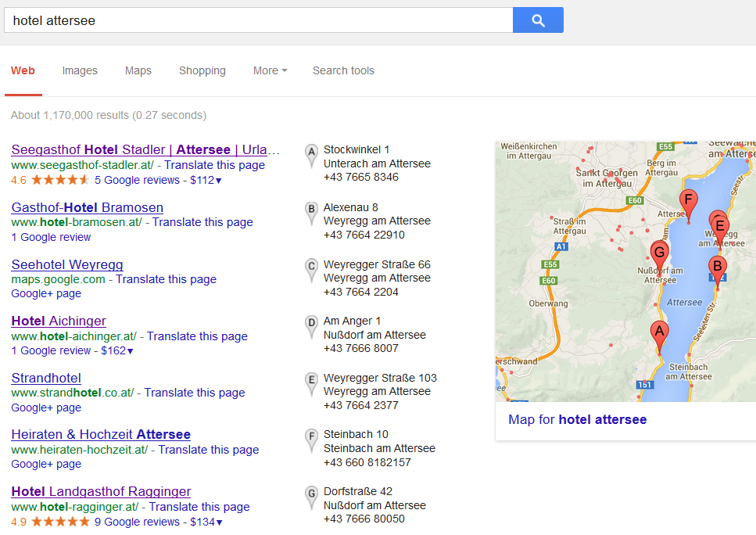Click the star rating for Seegasthof Hotel Stadler
This screenshot has height=535, width=756.
(60, 181)
